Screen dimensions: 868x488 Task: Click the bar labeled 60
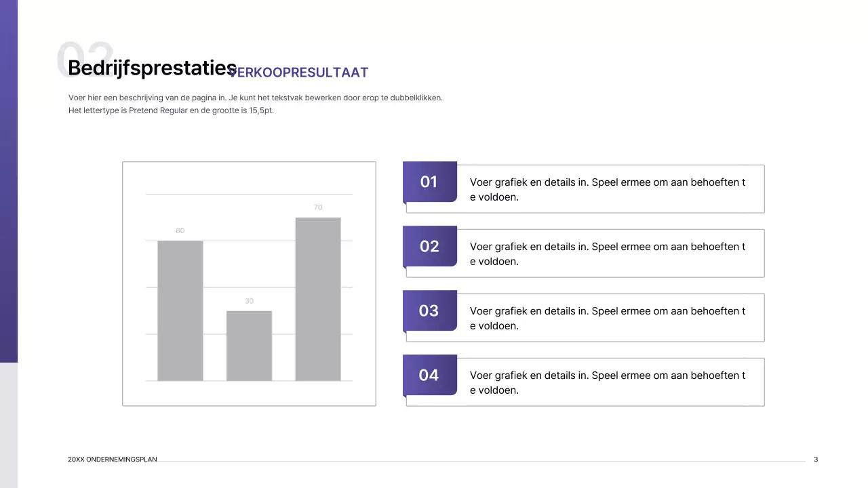[180, 310]
